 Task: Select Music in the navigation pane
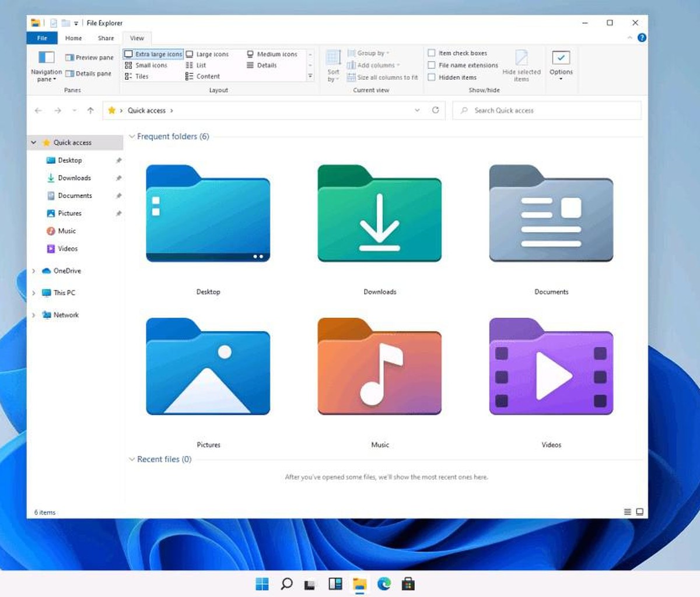pyautogui.click(x=67, y=231)
